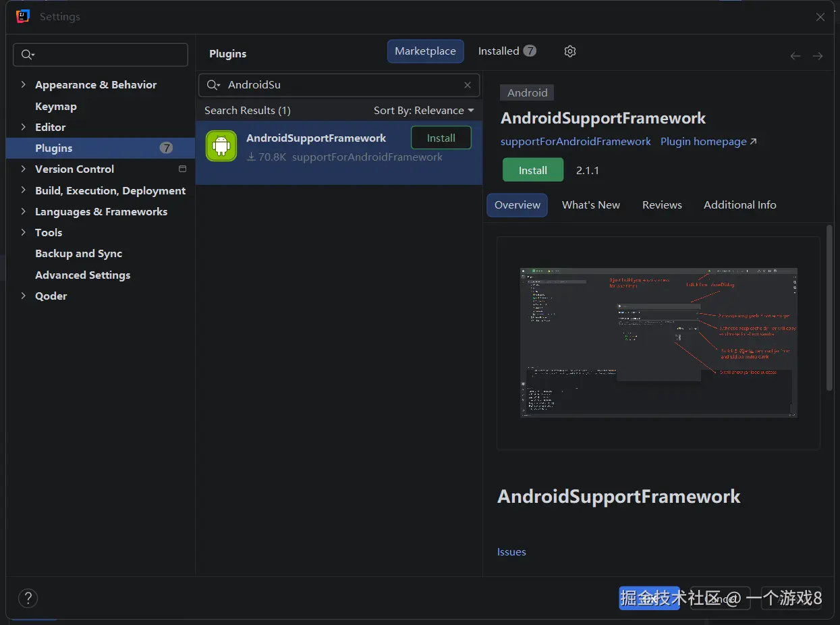840x625 pixels.
Task: Click the Version Control project-level icon
Action: click(182, 169)
